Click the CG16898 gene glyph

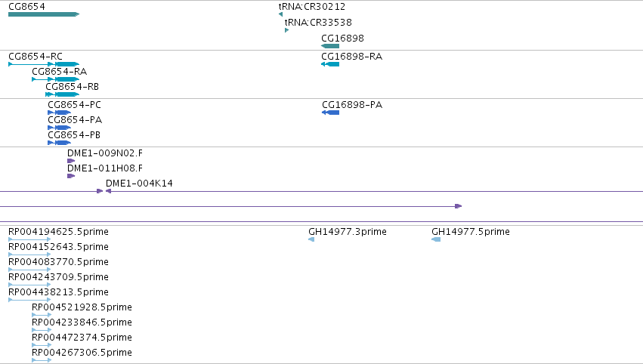coord(330,46)
